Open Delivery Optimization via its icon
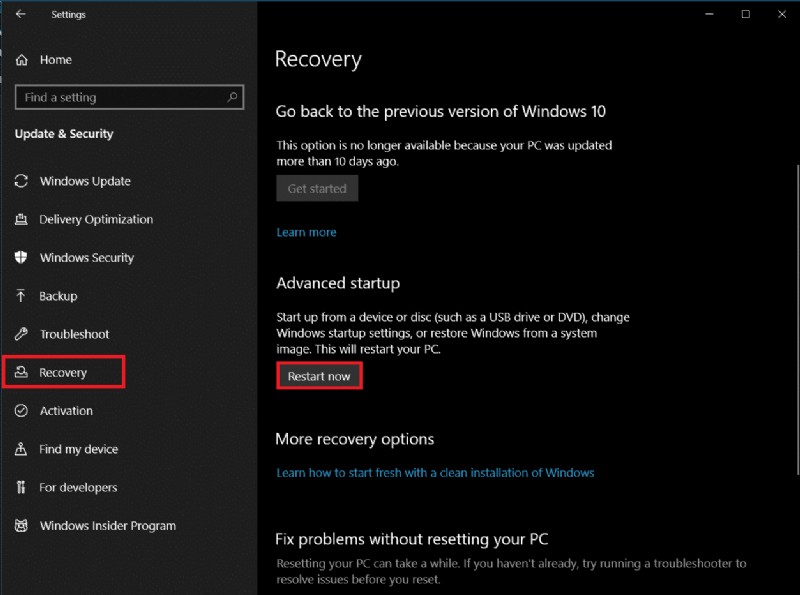The height and width of the screenshot is (595, 800). 22,219
